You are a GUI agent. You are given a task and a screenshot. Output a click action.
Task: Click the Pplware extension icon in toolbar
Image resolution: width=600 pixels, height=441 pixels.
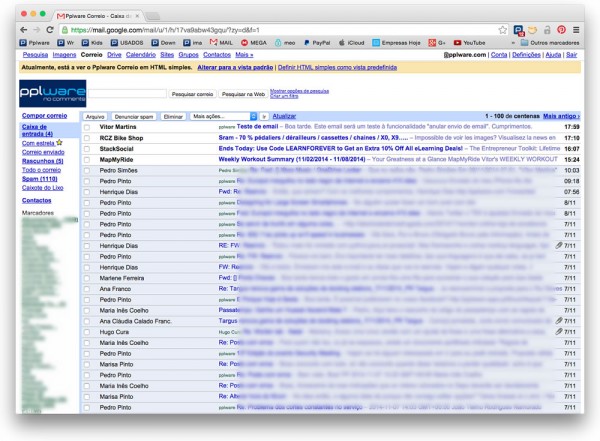tap(518, 30)
